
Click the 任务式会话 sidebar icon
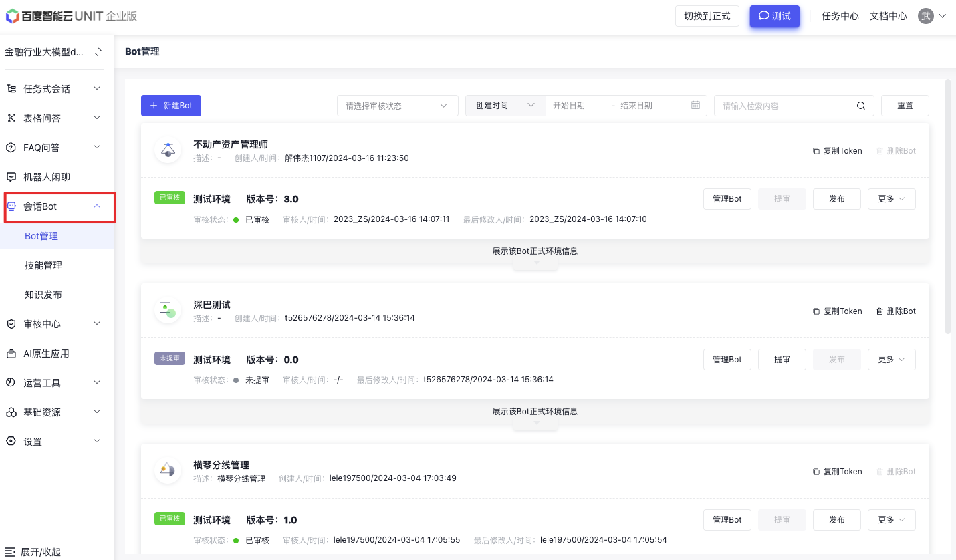click(11, 89)
